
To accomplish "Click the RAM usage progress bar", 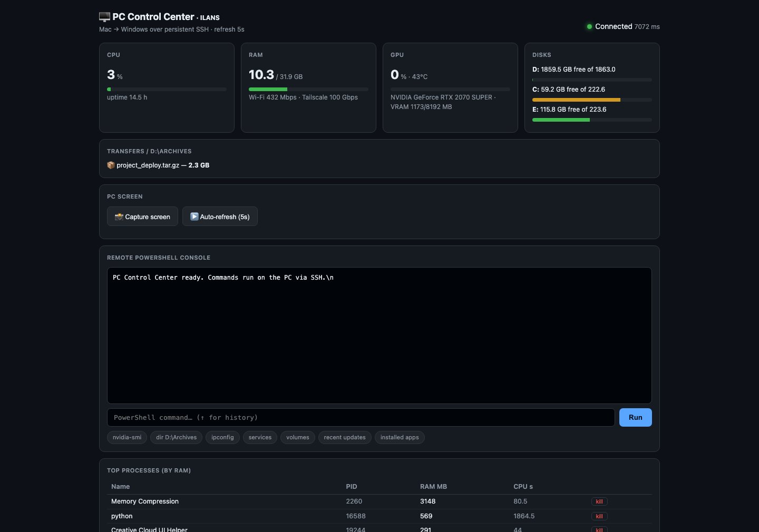I will pos(308,89).
